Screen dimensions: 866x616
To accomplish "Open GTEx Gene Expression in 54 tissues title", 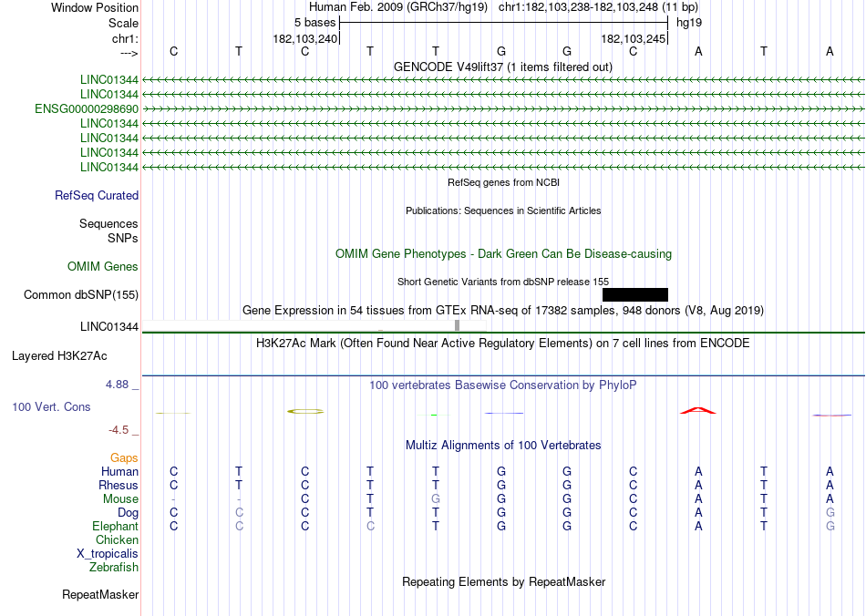I will (x=503, y=310).
